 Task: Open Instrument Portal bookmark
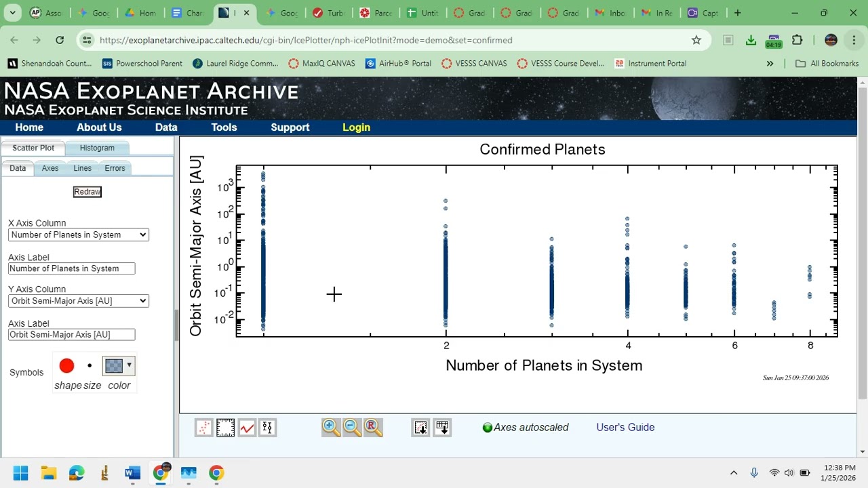(x=650, y=63)
